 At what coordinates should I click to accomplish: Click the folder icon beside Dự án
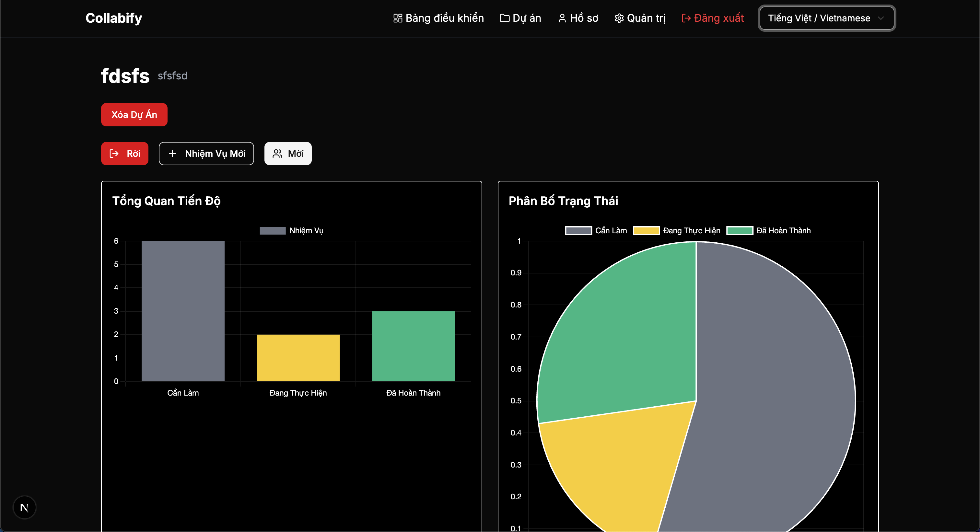click(505, 18)
